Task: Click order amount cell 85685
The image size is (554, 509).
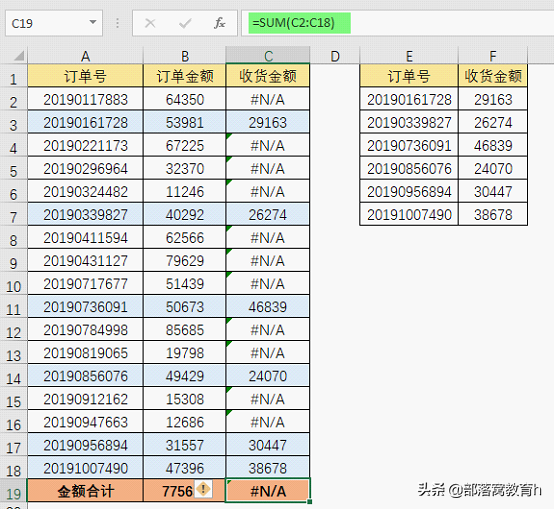Action: 185,330
